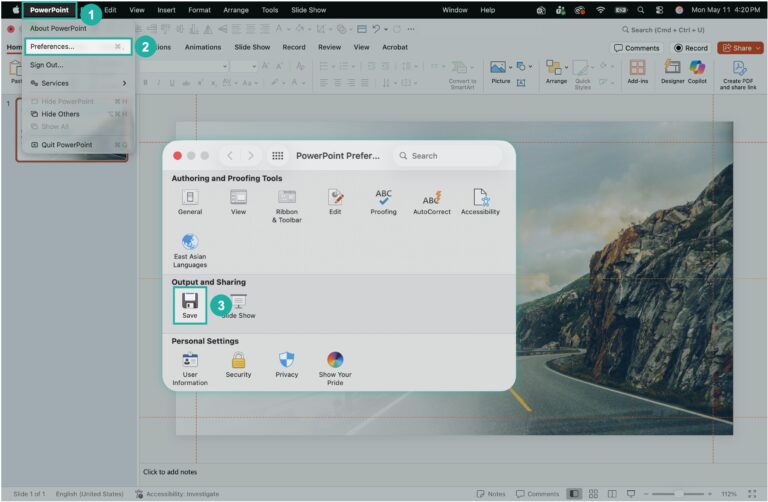This screenshot has width=768, height=502.
Task: Open the Window menu in menu bar
Action: click(x=455, y=10)
